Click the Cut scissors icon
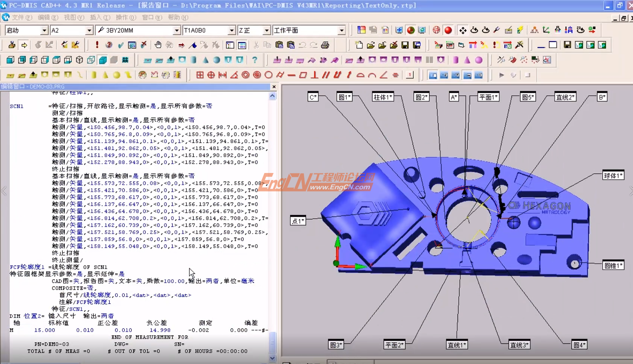The height and width of the screenshot is (364, 633). (x=256, y=45)
